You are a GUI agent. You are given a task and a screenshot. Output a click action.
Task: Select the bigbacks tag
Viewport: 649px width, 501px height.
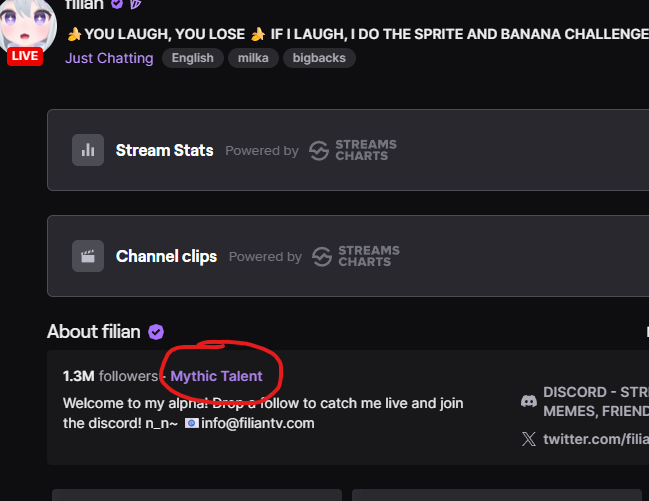point(319,58)
